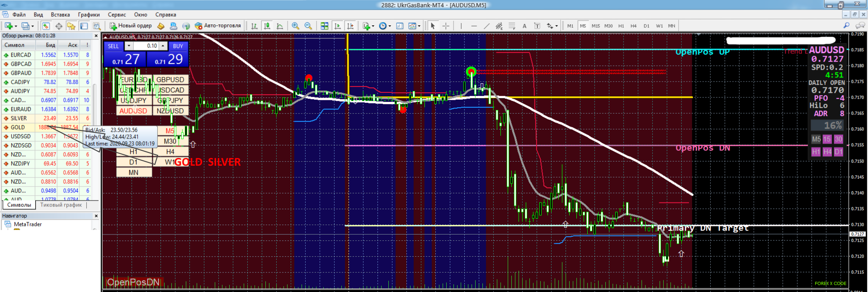Select the text label tool
This screenshot has height=292, width=868.
pos(537,26)
